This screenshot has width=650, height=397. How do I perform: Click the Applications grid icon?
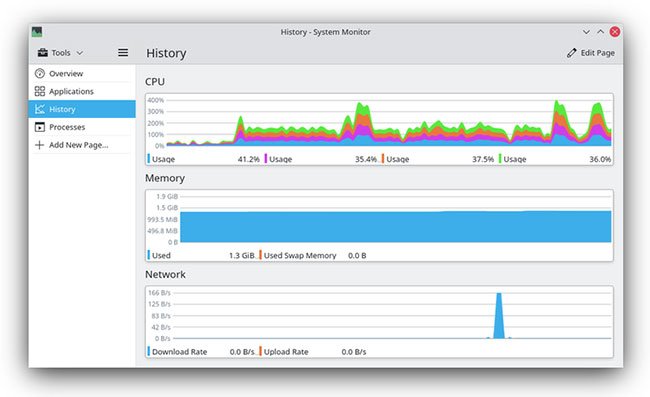click(x=40, y=91)
